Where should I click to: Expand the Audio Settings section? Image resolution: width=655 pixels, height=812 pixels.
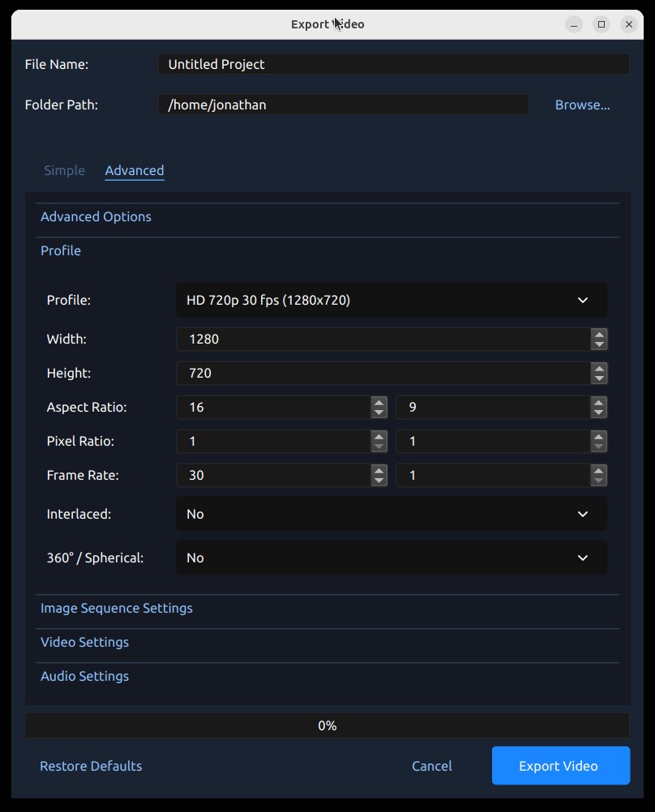[x=84, y=676]
